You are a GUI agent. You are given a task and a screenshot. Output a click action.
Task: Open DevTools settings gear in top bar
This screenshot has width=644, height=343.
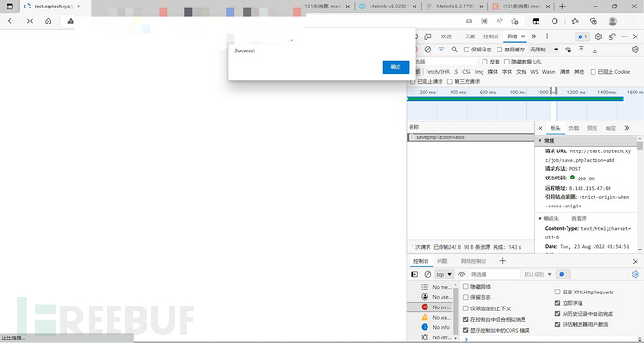[598, 36]
